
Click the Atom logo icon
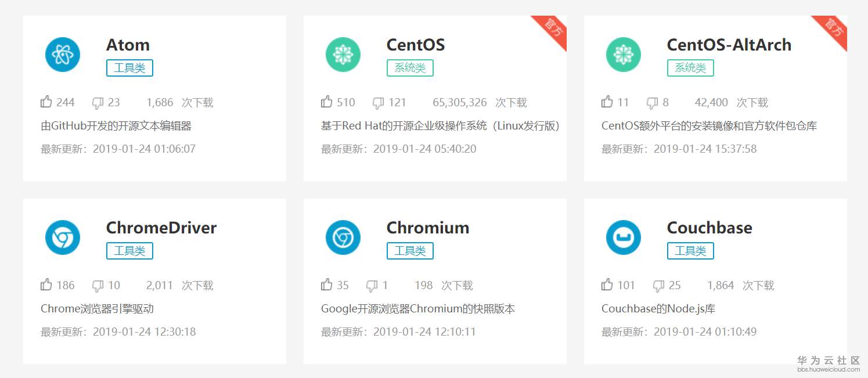63,55
